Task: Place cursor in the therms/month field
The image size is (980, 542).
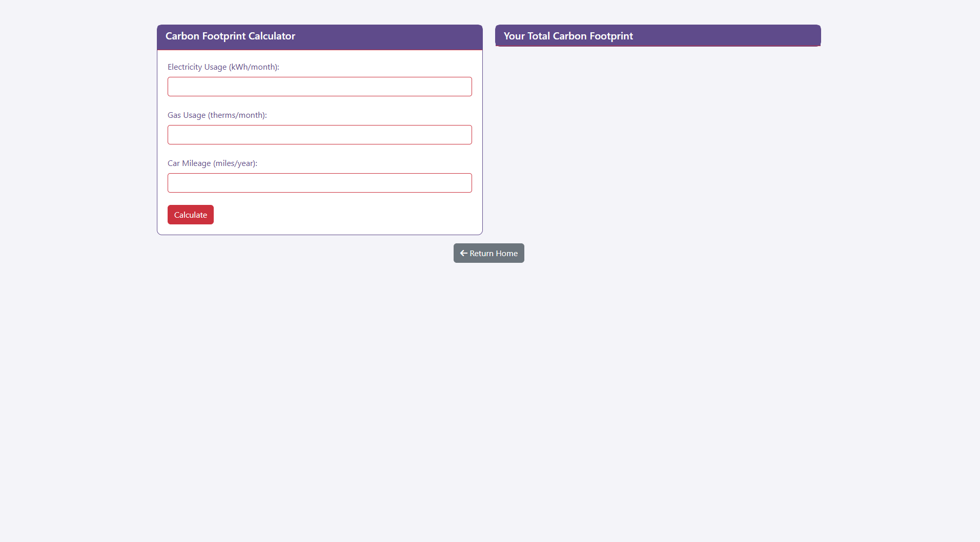Action: point(319,135)
